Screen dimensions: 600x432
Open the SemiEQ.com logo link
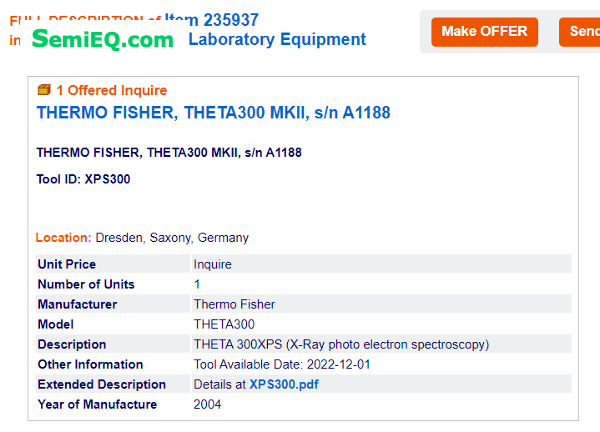click(103, 39)
